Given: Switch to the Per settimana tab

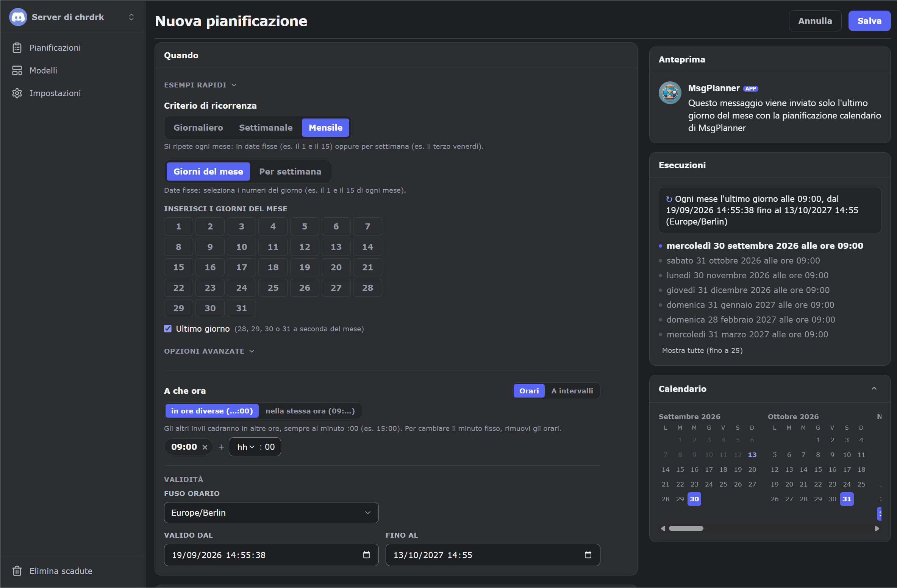Looking at the screenshot, I should pyautogui.click(x=290, y=172).
